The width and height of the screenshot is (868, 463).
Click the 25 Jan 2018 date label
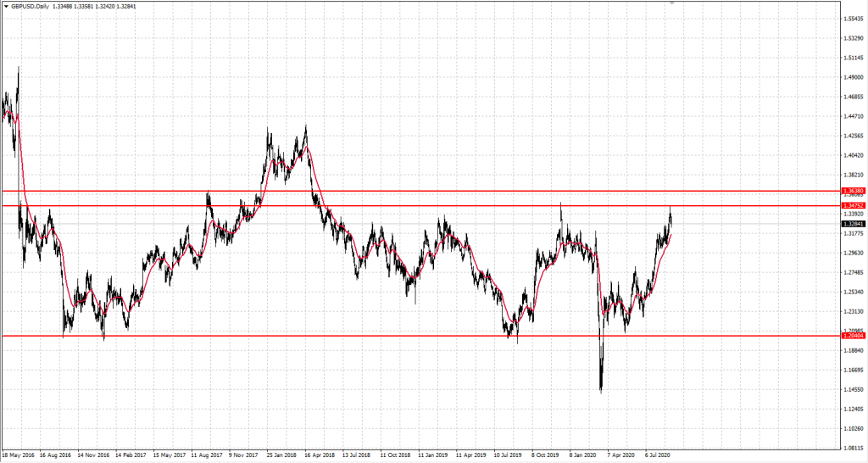tap(283, 455)
